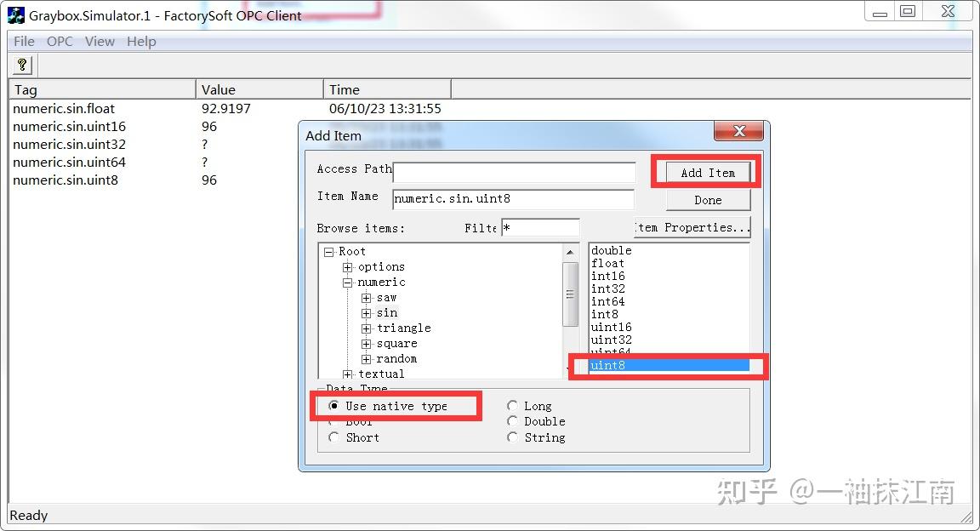Select the Use native type radio button
This screenshot has width=980, height=531.
(333, 406)
